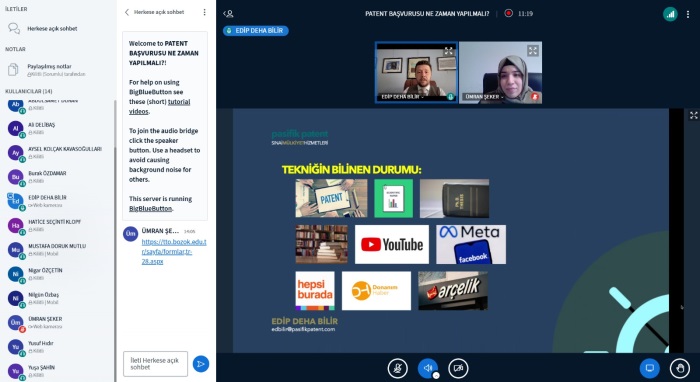Click the hepsiburada logo on slide
The width and height of the screenshot is (700, 382).
click(x=315, y=291)
